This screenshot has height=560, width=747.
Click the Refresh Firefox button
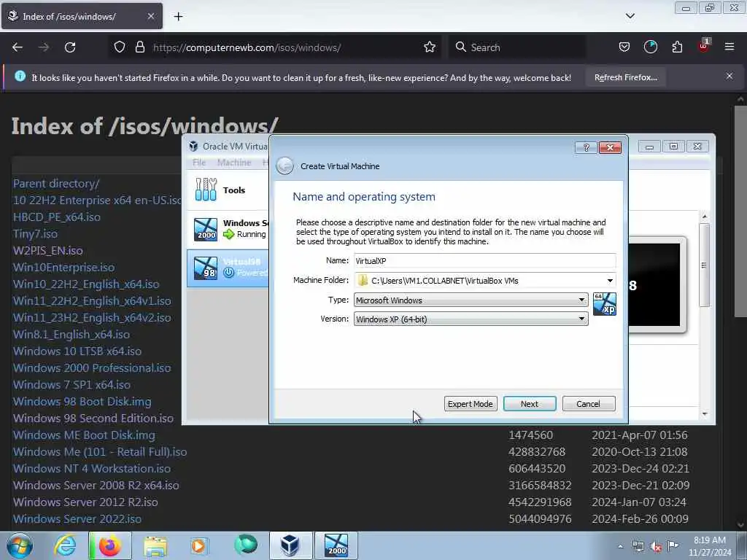click(625, 77)
